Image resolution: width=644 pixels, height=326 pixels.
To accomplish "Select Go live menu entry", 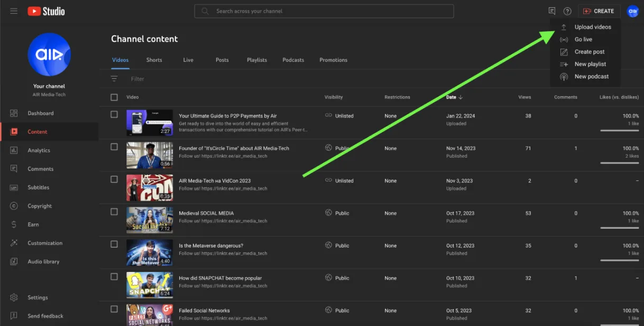I will 586,40.
